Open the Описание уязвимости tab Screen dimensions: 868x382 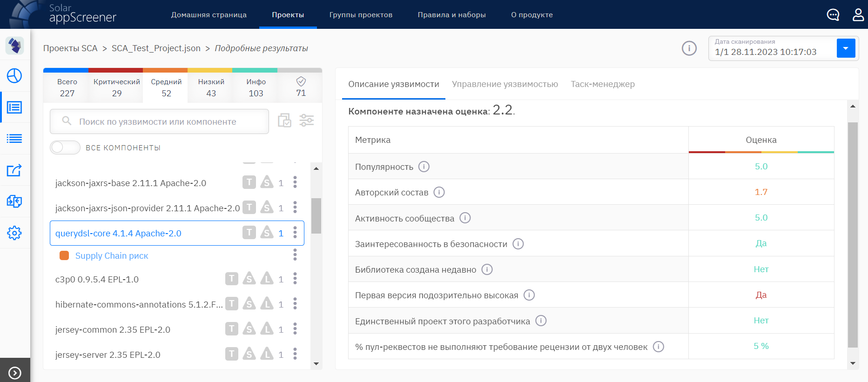(x=394, y=84)
